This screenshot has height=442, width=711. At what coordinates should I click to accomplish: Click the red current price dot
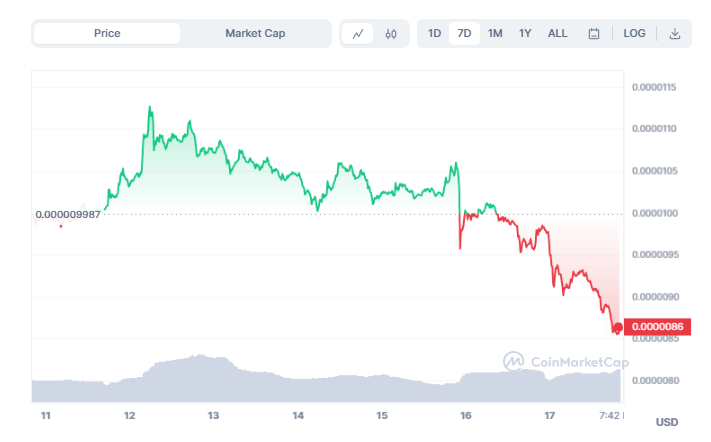click(618, 327)
